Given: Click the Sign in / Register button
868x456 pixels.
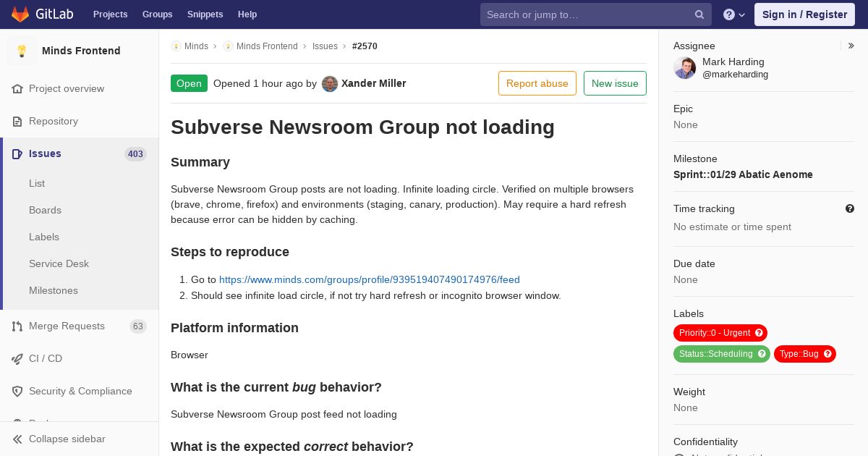Looking at the screenshot, I should tap(804, 14).
